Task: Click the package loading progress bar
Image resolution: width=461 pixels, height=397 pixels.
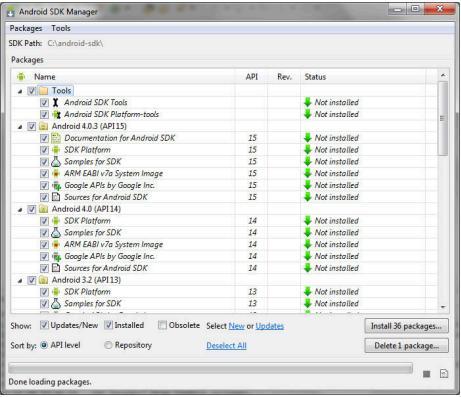Action: (x=211, y=369)
